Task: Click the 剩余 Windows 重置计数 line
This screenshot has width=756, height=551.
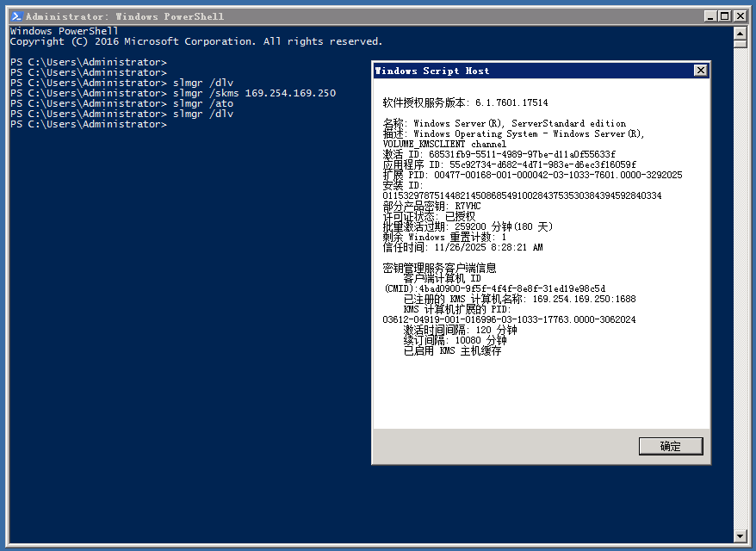Action: click(x=444, y=237)
